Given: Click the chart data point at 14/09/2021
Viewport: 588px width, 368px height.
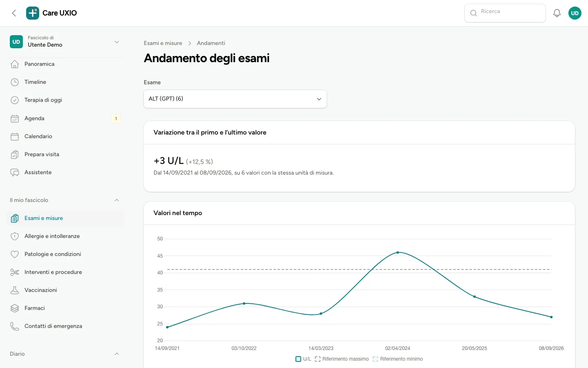Looking at the screenshot, I should pos(167,327).
